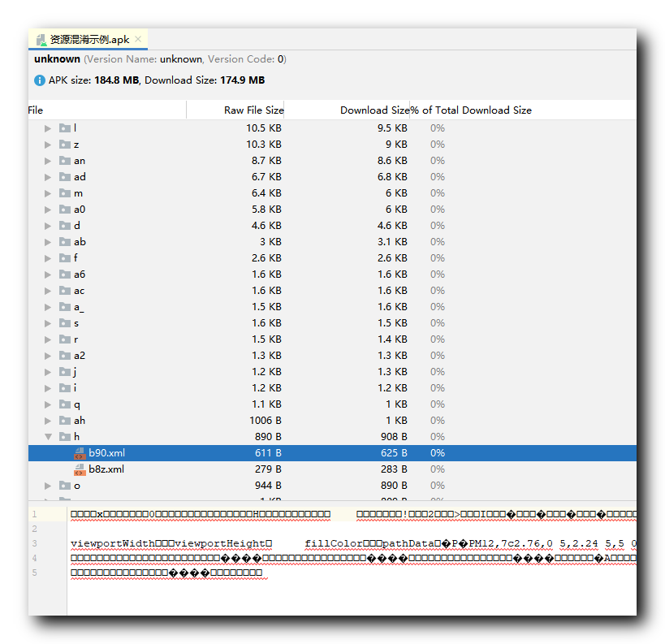Collapse the expanded 'h' folder

click(x=48, y=437)
